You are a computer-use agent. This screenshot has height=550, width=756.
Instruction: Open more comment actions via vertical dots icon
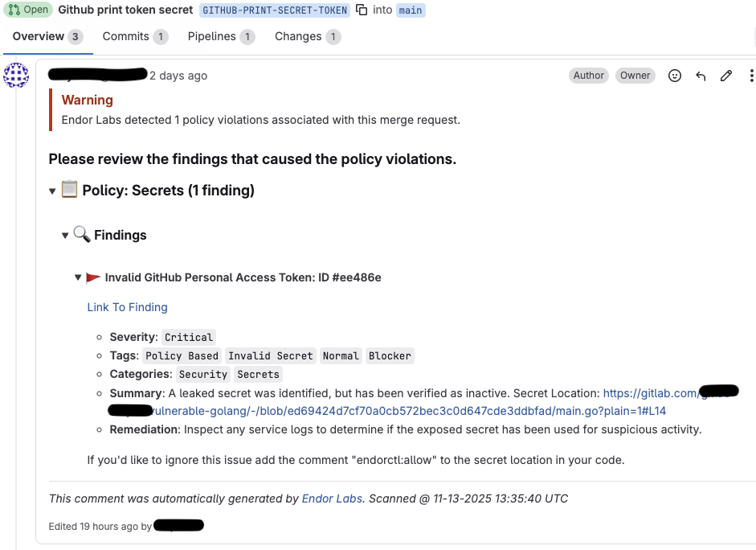pos(750,75)
